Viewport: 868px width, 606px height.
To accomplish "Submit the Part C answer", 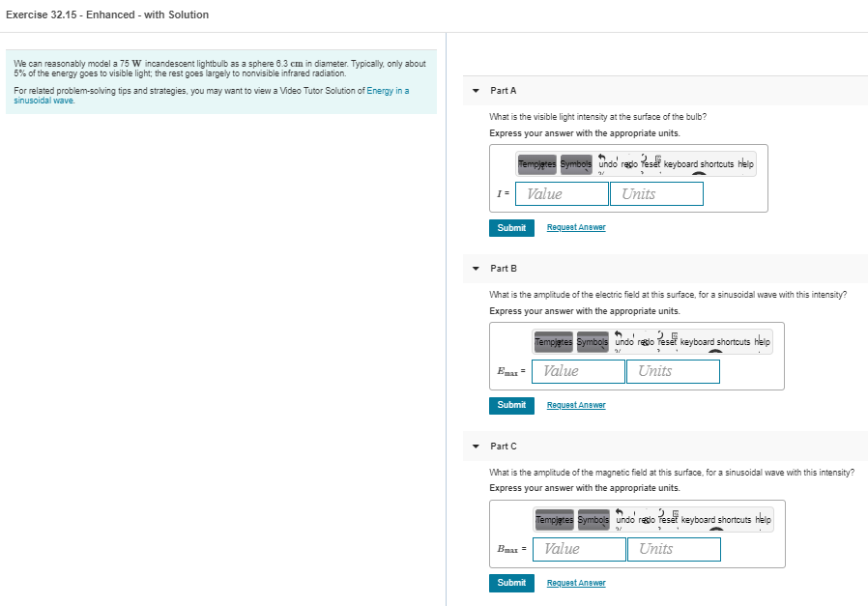I will click(511, 583).
